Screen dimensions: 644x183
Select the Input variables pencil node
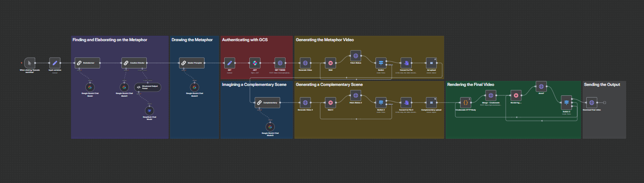[55, 63]
